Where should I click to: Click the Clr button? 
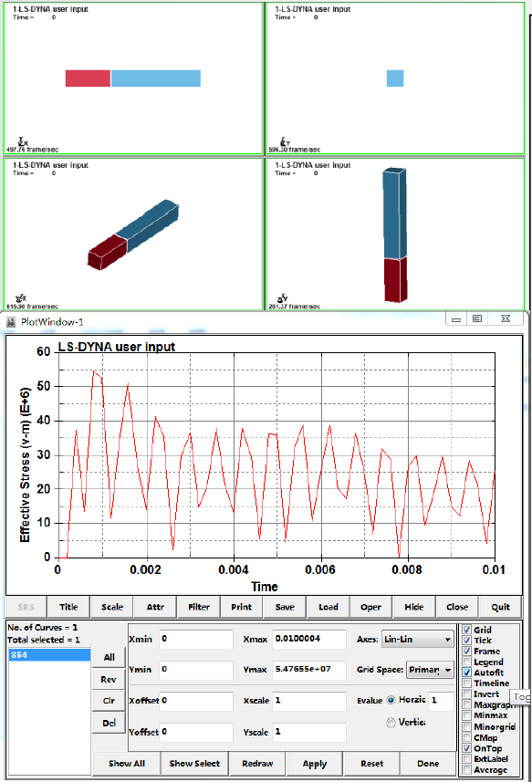[x=110, y=701]
